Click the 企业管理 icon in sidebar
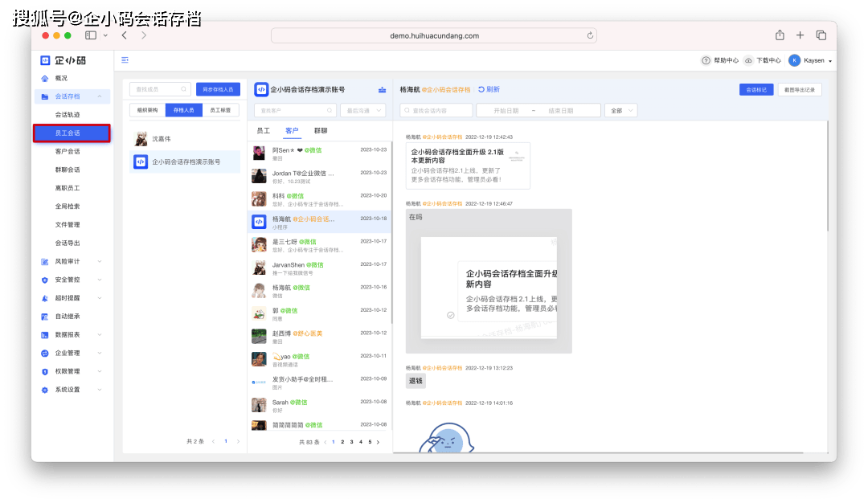The height and width of the screenshot is (503, 868). (45, 353)
